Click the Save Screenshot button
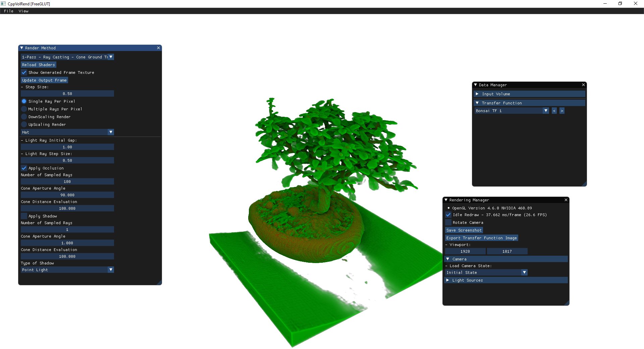Screen dimensions: 644x349 coord(464,230)
